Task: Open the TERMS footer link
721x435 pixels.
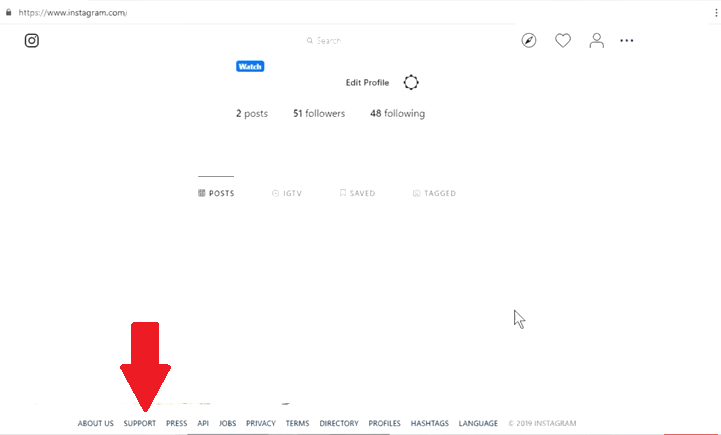Action: (x=298, y=423)
